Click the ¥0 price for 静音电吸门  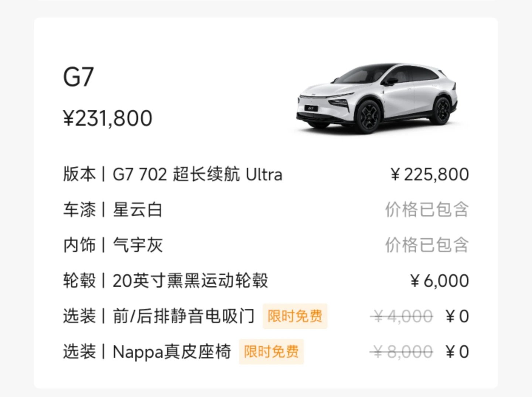[457, 316]
